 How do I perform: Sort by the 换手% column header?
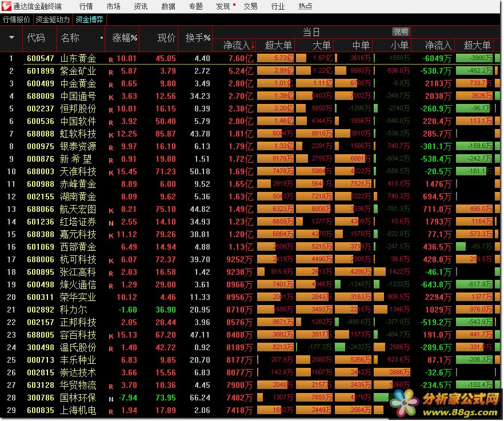[x=198, y=38]
